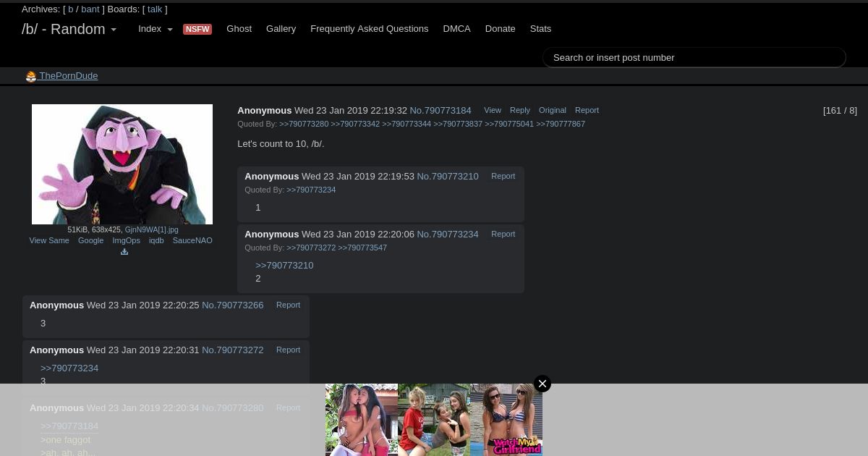Expand the Index dropdown menu
The width and height of the screenshot is (868, 456).
click(156, 29)
